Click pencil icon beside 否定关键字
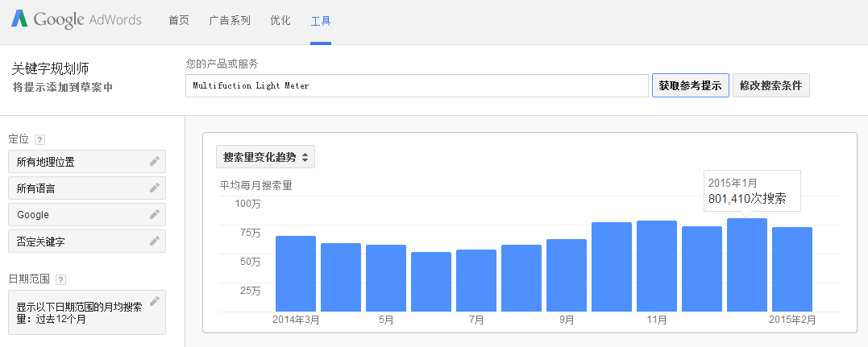 155,241
